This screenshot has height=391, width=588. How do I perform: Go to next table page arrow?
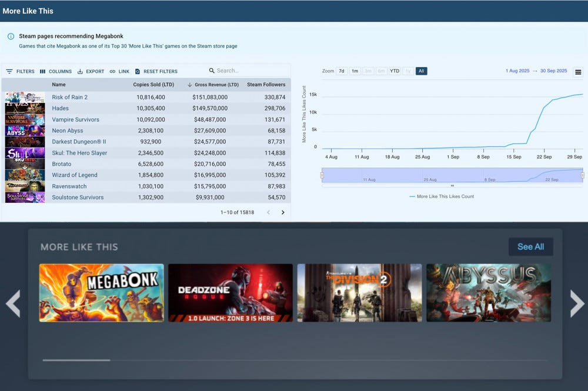pyautogui.click(x=283, y=212)
